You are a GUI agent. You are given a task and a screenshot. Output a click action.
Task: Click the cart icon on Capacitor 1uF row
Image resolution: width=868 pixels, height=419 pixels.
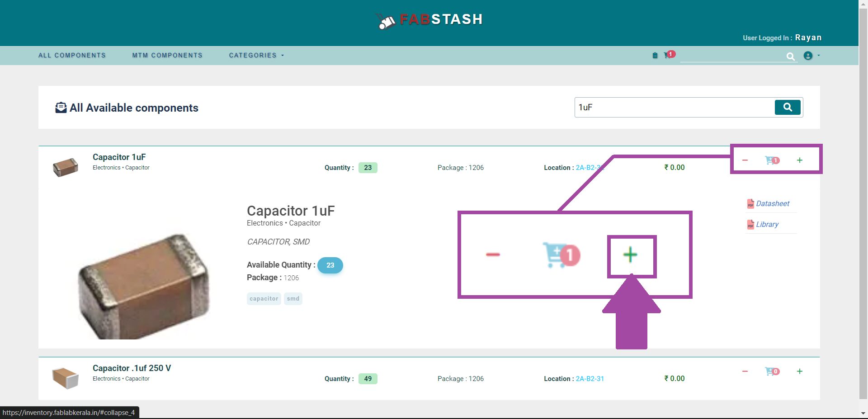771,160
